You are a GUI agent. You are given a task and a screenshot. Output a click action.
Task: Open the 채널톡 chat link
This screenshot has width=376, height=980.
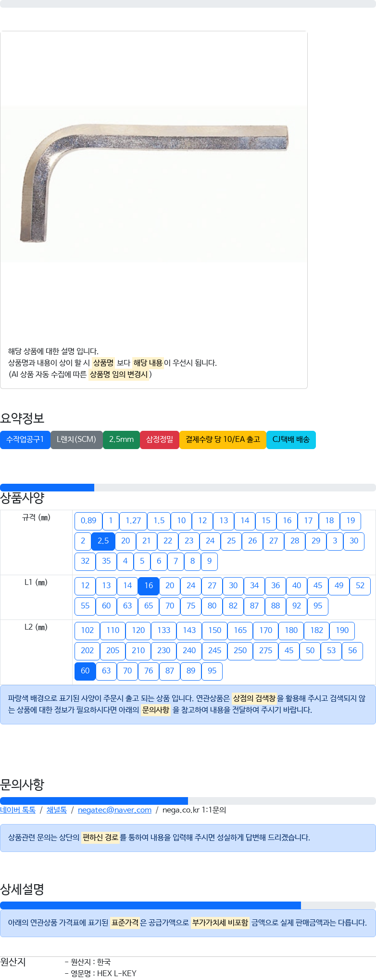57,810
